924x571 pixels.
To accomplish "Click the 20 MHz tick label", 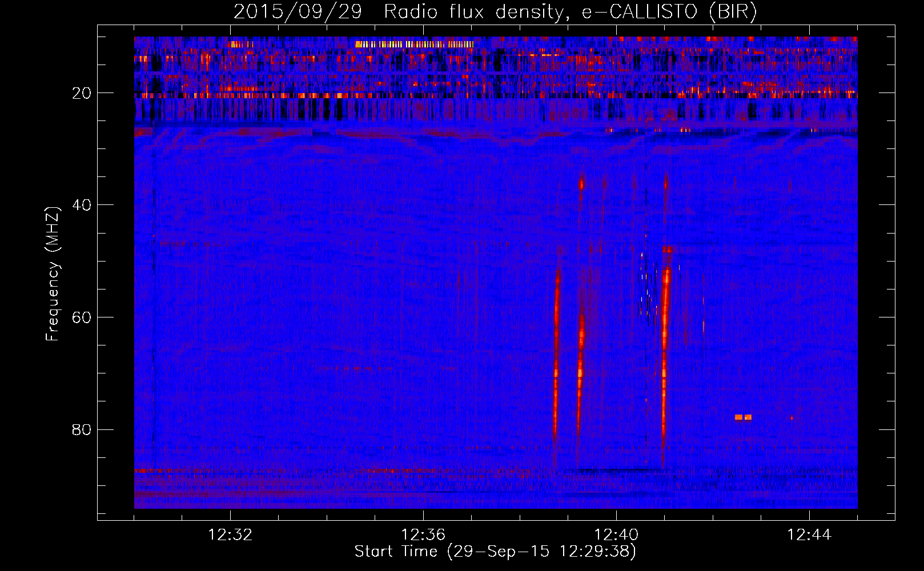I will [x=82, y=93].
